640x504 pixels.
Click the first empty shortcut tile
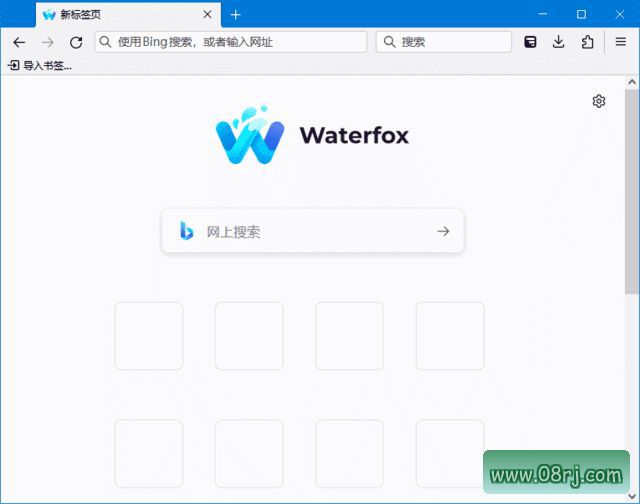click(x=149, y=336)
